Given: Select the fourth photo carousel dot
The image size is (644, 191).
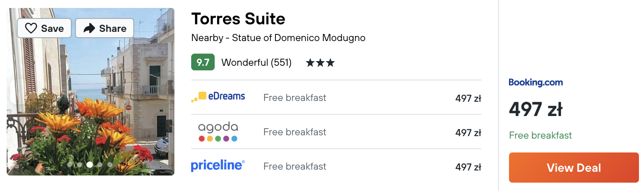Looking at the screenshot, I should pos(100,165).
